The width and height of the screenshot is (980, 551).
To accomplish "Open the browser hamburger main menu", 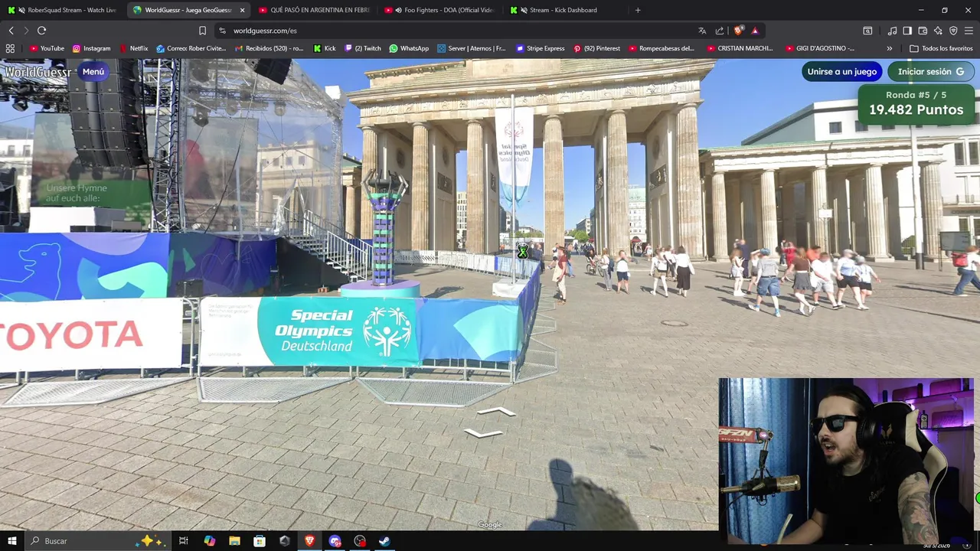I will click(x=969, y=31).
